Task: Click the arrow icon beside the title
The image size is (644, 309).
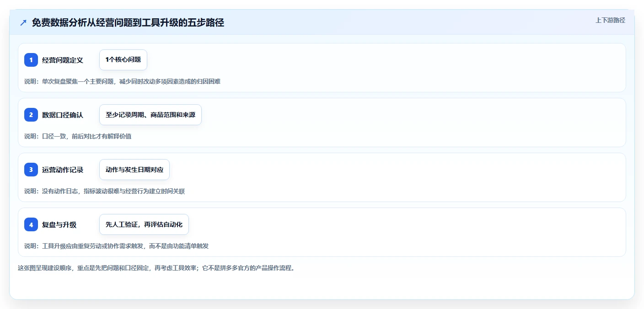Action: (x=23, y=23)
